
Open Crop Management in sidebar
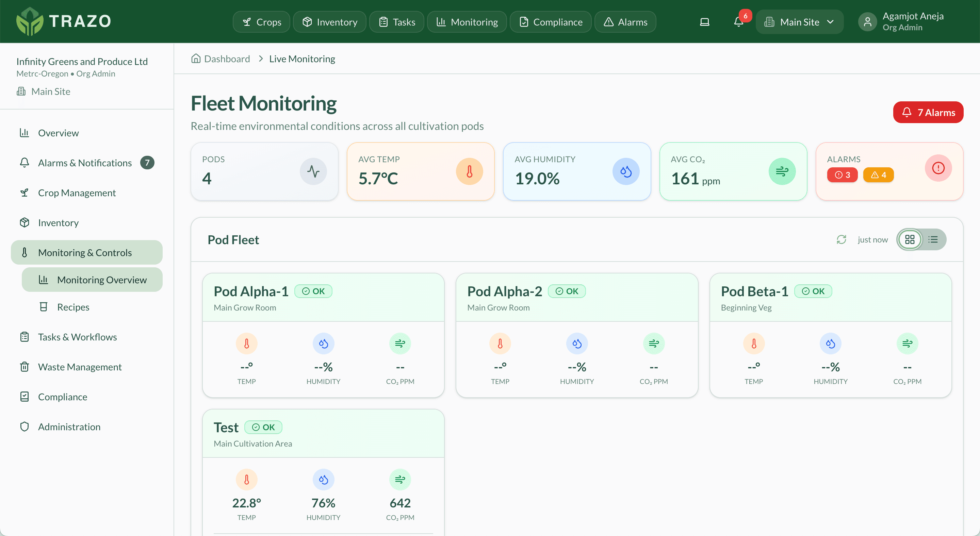click(x=77, y=193)
